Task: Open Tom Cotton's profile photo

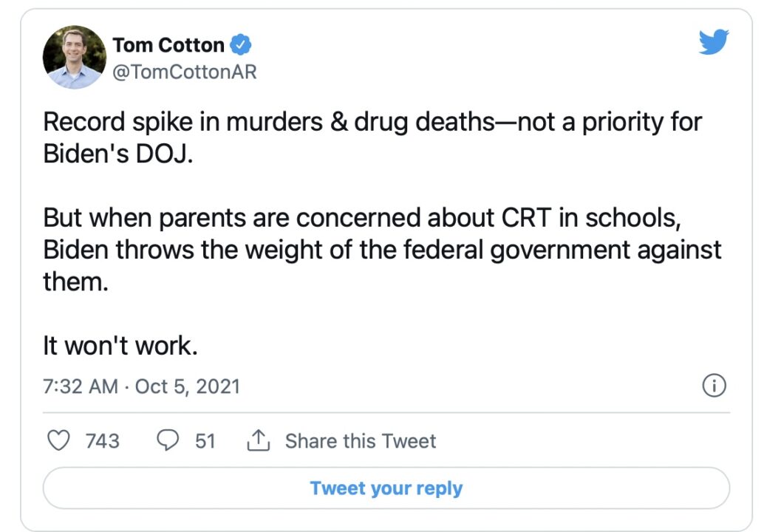Action: [75, 58]
